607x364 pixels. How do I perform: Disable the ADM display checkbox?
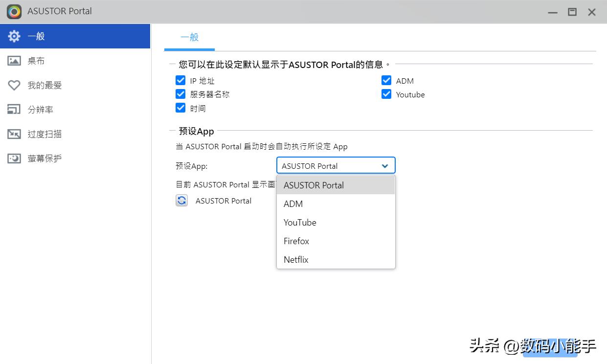[386, 81]
